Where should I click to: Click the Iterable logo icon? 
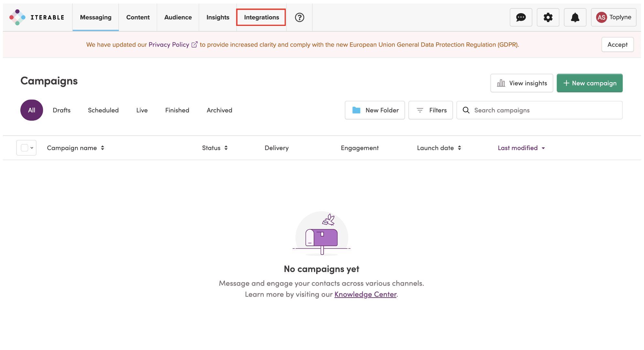coord(17,17)
